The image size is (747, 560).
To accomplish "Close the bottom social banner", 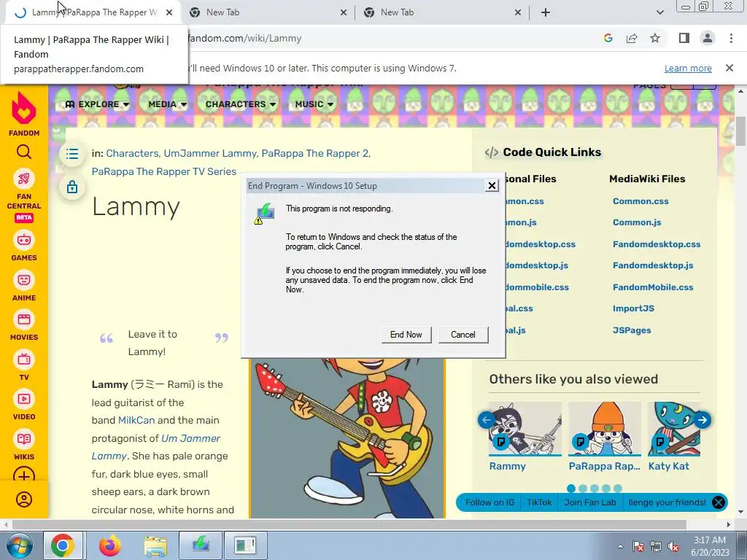I will [x=719, y=502].
